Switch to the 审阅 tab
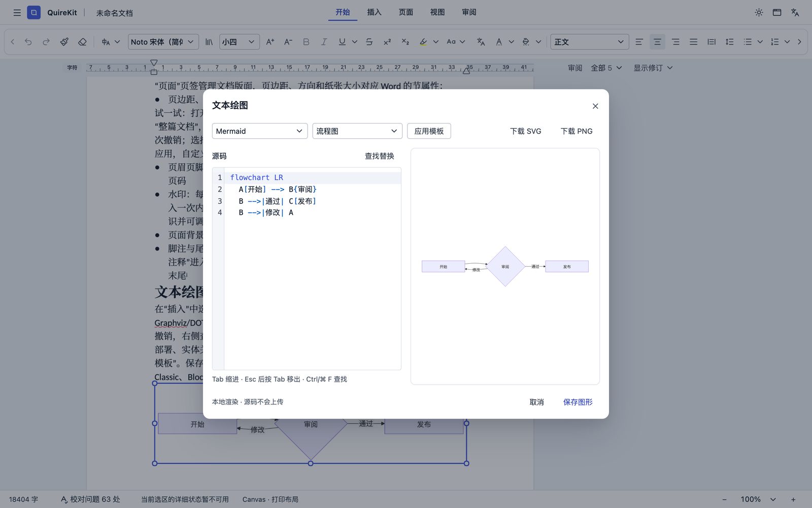The image size is (812, 508). point(469,12)
